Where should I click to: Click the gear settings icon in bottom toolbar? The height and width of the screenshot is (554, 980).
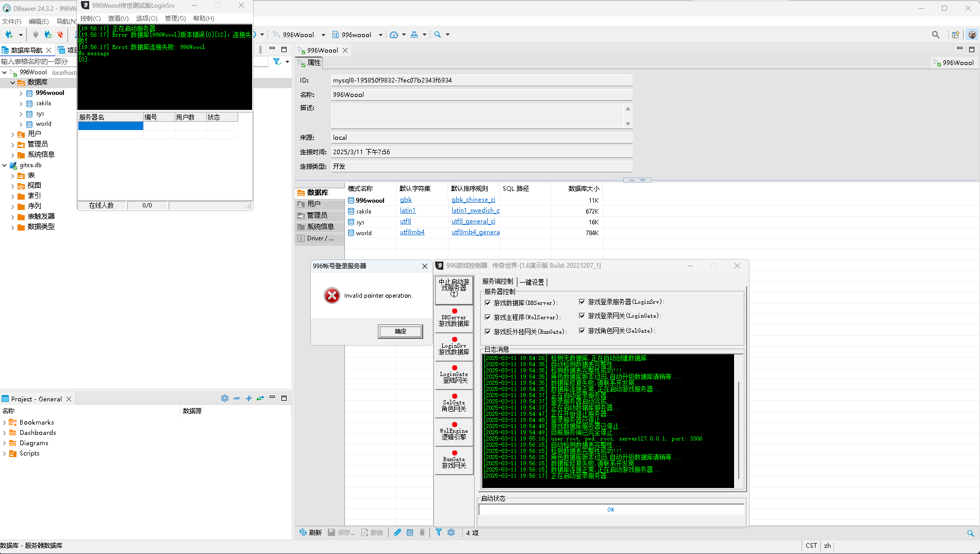point(451,532)
